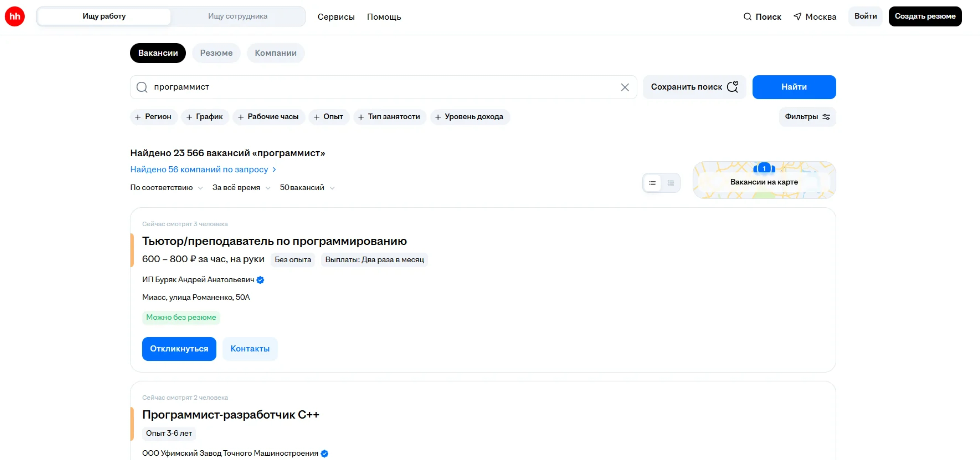Select the plus icon on Уровень дохода filter
The image size is (980, 460).
(x=438, y=117)
